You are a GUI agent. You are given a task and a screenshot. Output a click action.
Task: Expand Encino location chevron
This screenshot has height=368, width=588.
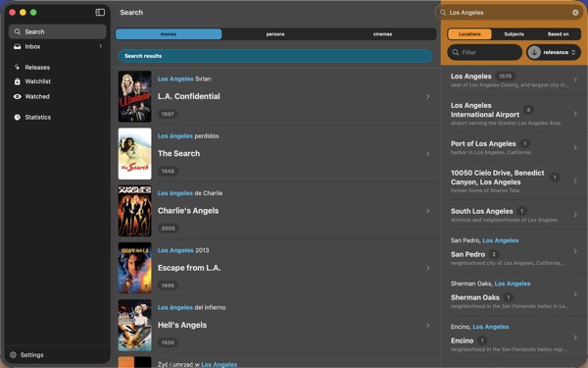click(575, 338)
